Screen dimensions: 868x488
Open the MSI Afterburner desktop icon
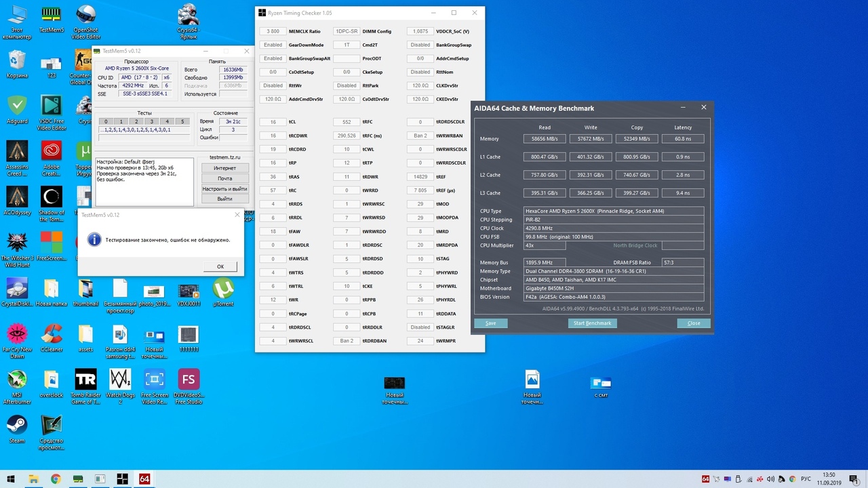pos(17,380)
